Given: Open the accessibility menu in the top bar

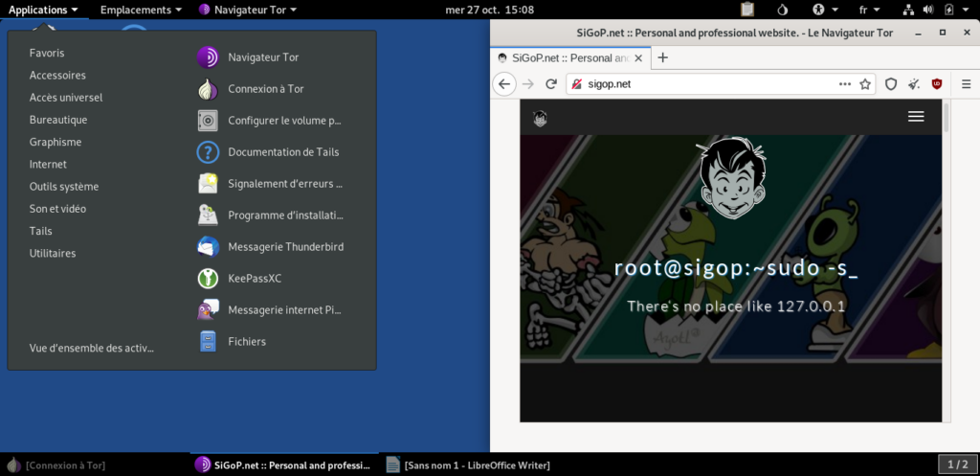Looking at the screenshot, I should tap(823, 10).
